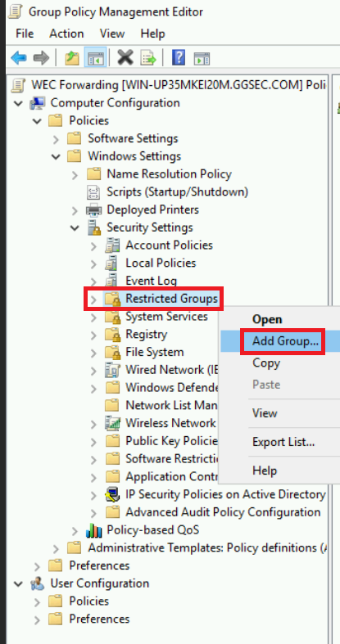Click the Policy-based QoS bar chart icon
The image size is (340, 644).
pyautogui.click(x=93, y=530)
